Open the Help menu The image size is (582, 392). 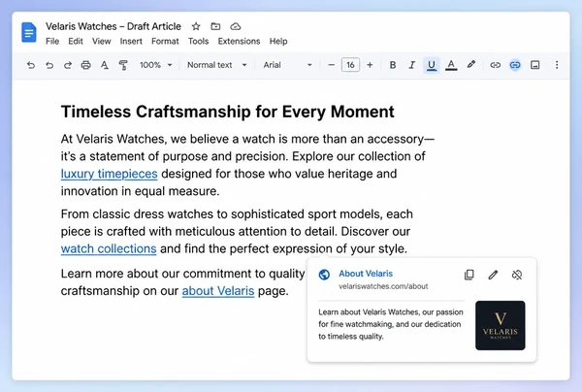[x=278, y=41]
